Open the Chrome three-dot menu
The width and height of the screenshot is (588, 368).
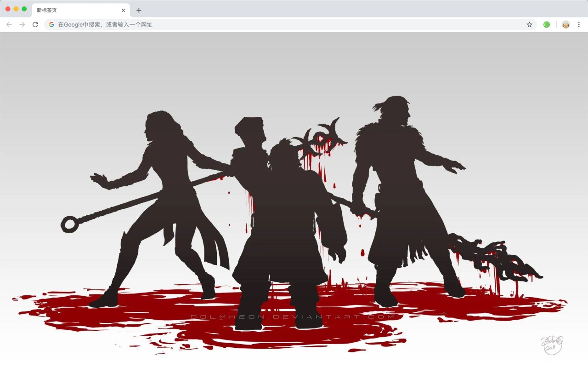coord(579,24)
